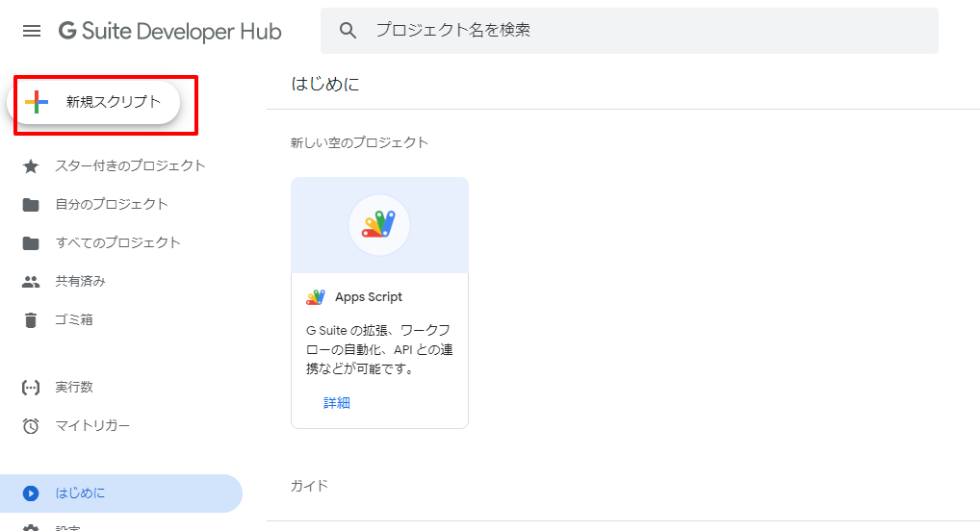Open the hamburger main menu
Screen dimensions: 980x531
click(32, 31)
